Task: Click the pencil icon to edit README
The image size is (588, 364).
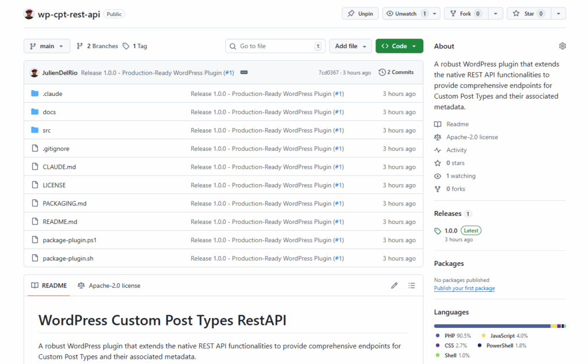Action: [394, 285]
